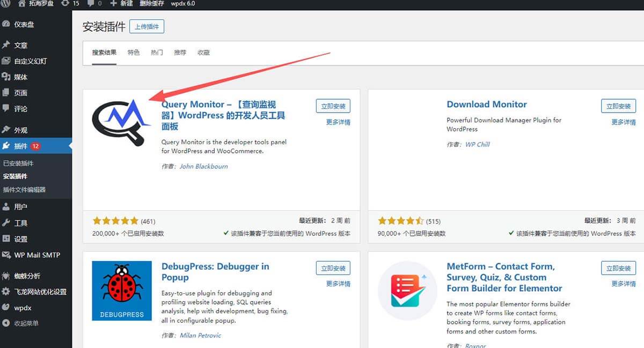
Task: Install Query Monitor with 立即安装
Action: click(x=333, y=106)
